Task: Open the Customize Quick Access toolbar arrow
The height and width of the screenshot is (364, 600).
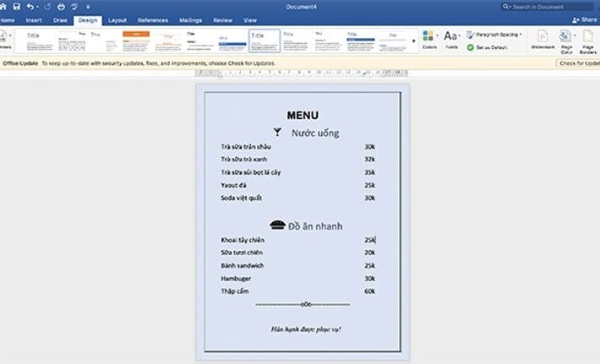Action: (88, 7)
